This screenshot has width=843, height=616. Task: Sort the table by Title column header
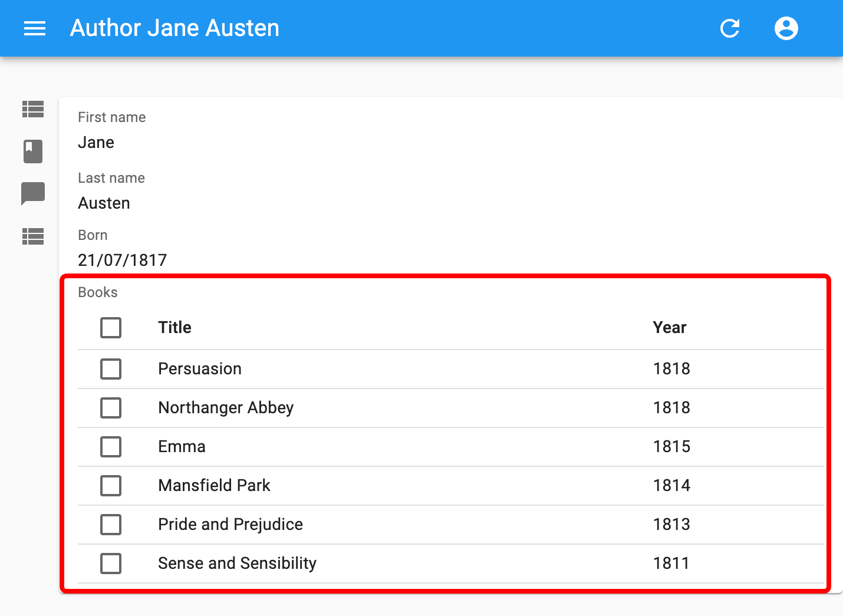(x=174, y=328)
